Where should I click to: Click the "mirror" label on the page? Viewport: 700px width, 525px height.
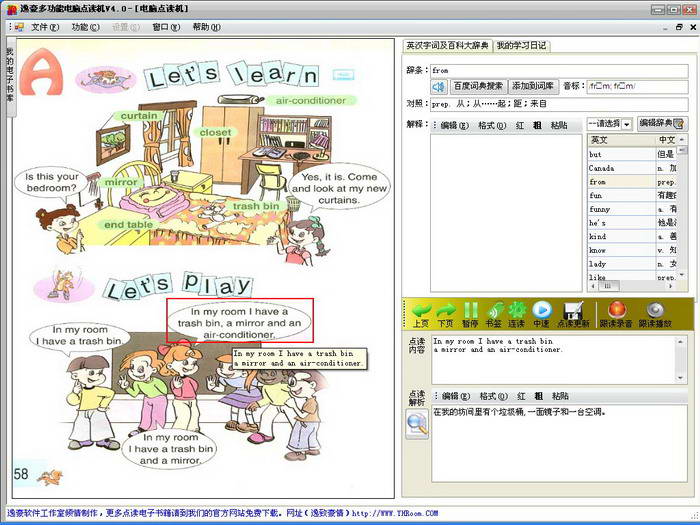(x=121, y=182)
